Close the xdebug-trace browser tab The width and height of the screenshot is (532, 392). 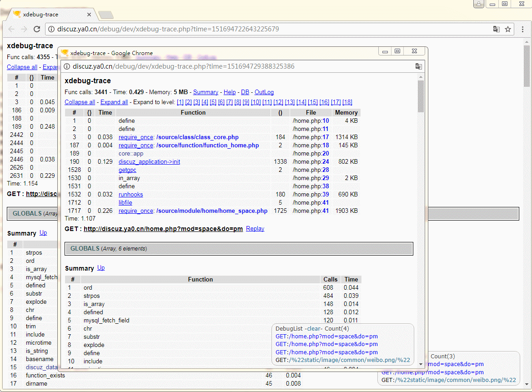[89, 15]
